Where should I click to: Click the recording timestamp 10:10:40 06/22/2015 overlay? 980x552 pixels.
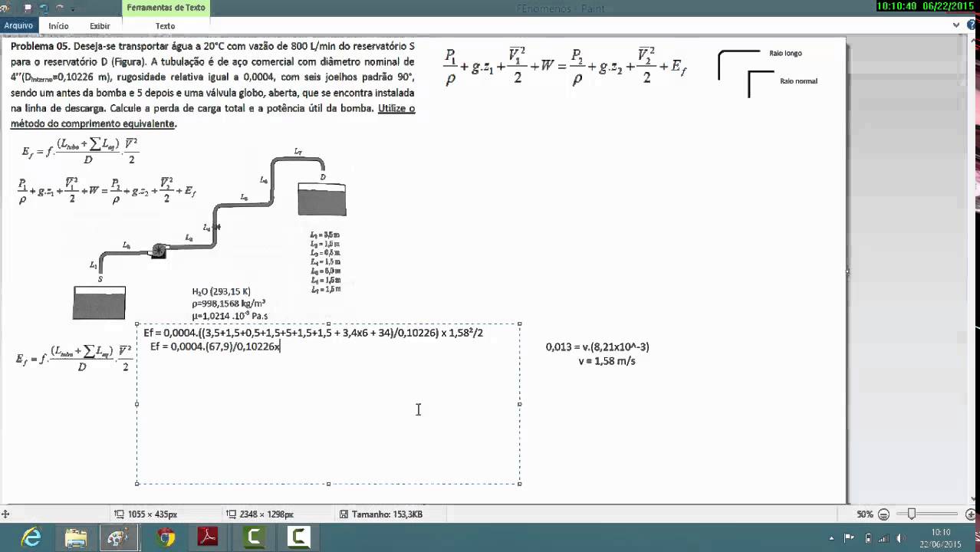(x=927, y=6)
